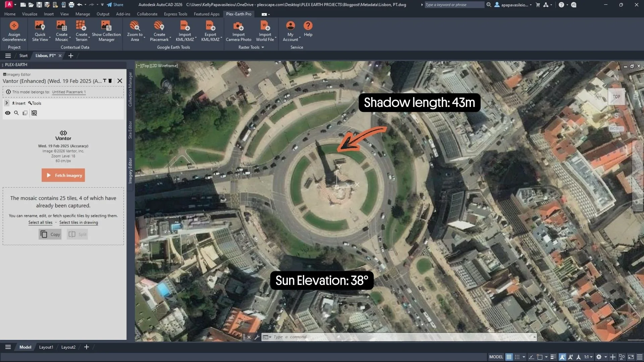Image resolution: width=644 pixels, height=362 pixels.
Task: Click the crossed-out grid tile icon
Action: click(34, 113)
